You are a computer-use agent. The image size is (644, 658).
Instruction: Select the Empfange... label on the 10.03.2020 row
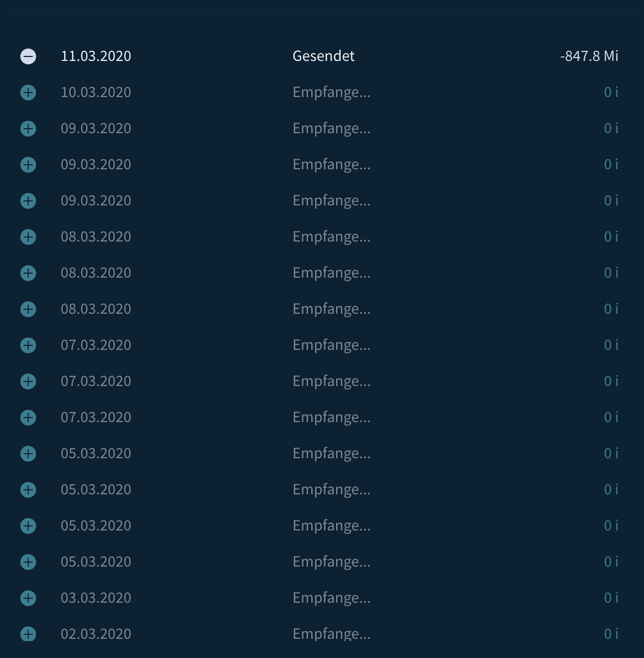pyautogui.click(x=331, y=93)
